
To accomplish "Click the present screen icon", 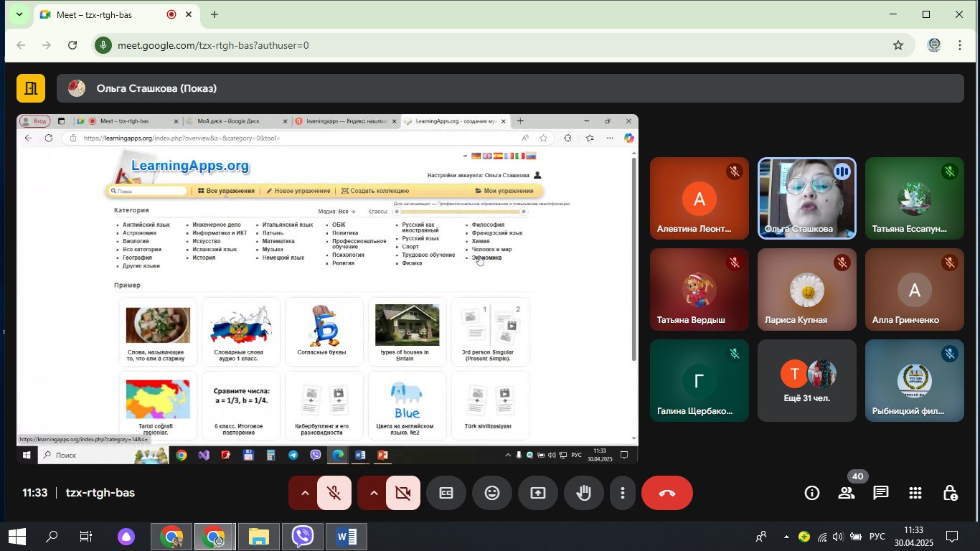I will coord(538,493).
